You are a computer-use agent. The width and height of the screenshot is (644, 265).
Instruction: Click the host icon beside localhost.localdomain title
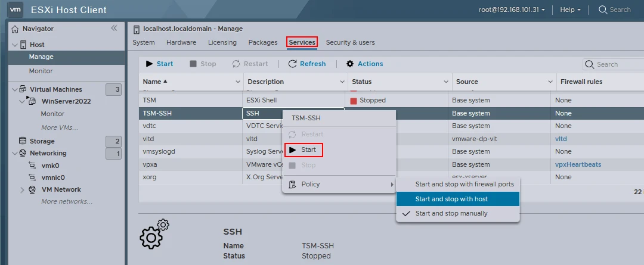point(137,29)
